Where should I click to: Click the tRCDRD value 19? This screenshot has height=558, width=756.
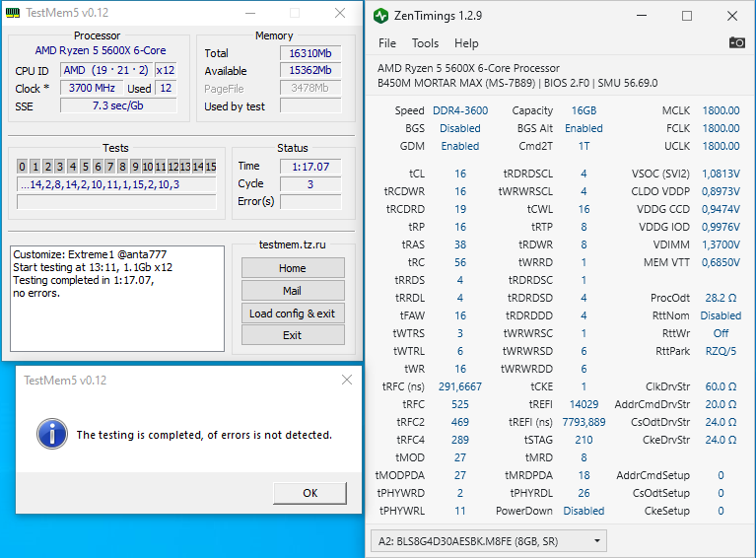click(x=460, y=209)
